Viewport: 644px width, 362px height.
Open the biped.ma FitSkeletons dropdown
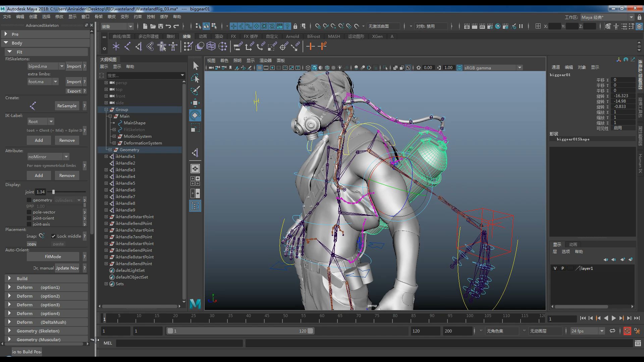pyautogui.click(x=46, y=66)
